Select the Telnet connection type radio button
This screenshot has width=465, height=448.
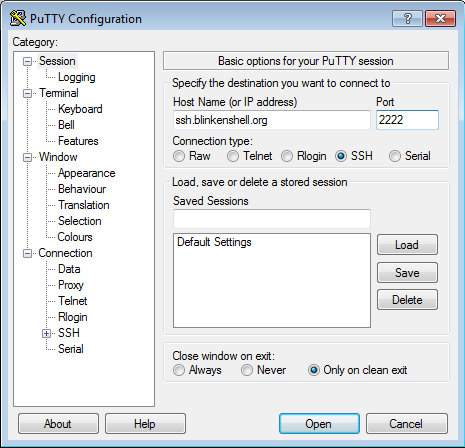point(233,156)
